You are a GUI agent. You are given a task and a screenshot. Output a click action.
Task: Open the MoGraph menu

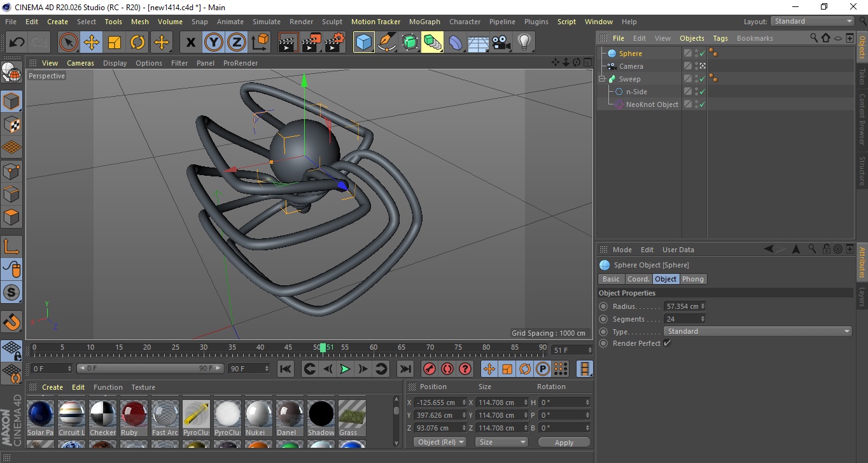[424, 22]
